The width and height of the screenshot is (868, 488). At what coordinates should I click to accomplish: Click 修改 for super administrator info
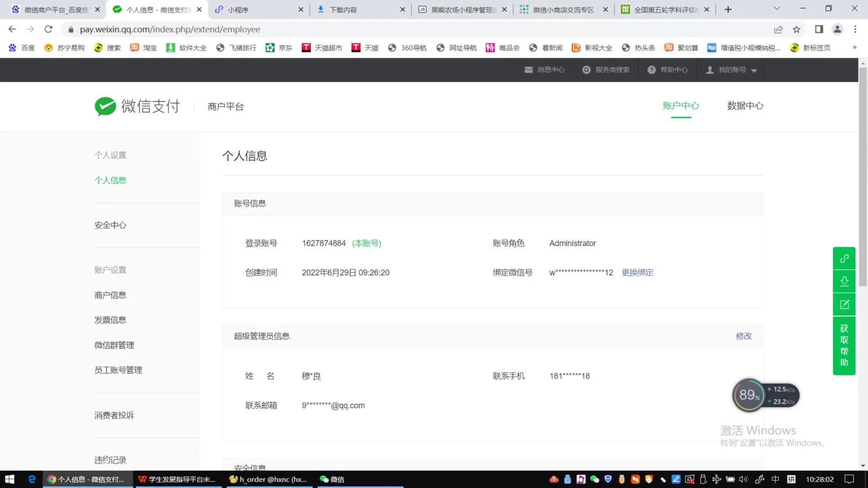[x=744, y=336]
